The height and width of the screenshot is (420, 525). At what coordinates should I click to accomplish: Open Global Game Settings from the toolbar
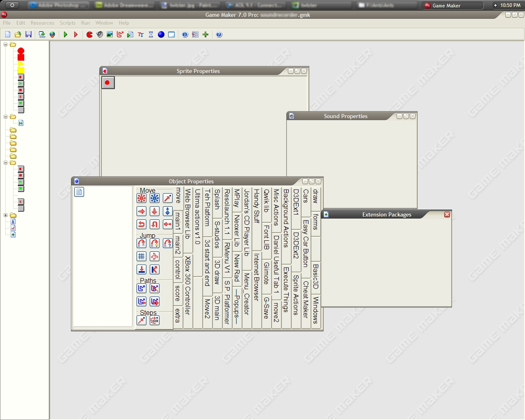[x=195, y=34]
